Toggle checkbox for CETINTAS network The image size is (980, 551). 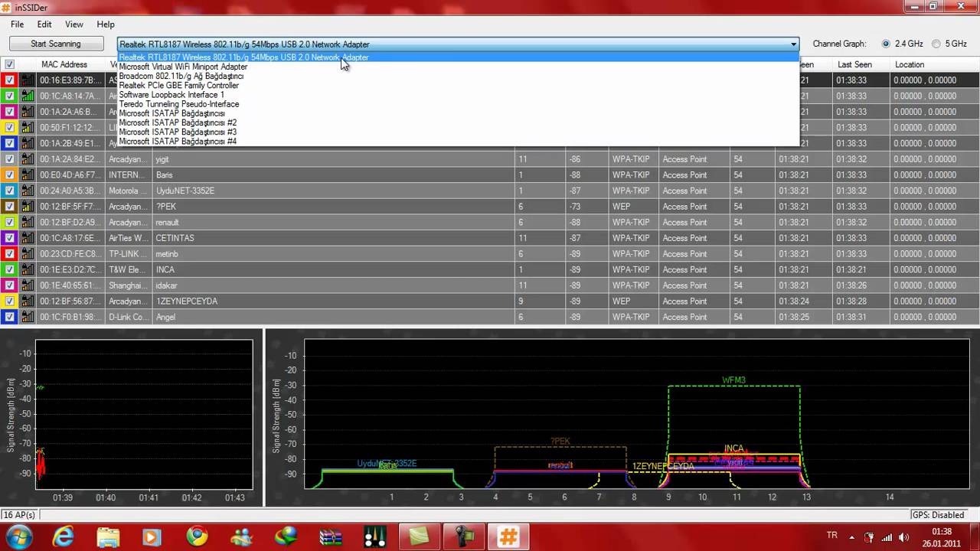coord(10,238)
